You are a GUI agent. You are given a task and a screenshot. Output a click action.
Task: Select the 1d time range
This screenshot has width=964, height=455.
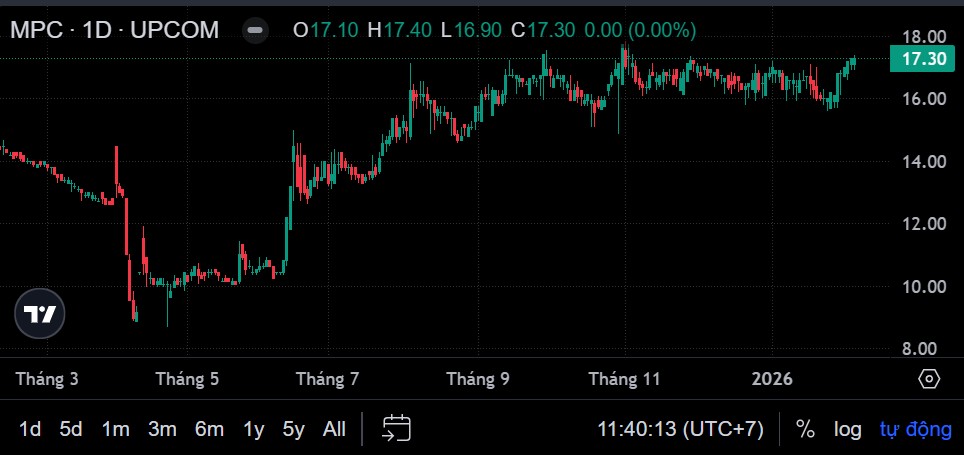(30, 429)
